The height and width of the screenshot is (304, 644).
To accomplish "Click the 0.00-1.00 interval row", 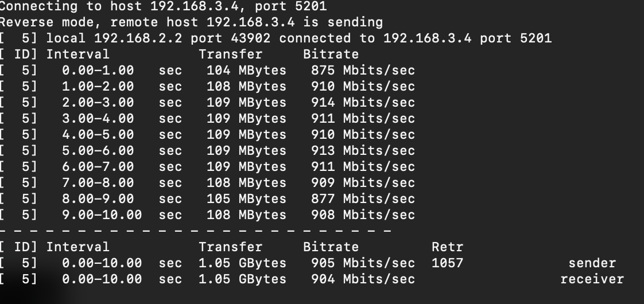I will click(207, 71).
